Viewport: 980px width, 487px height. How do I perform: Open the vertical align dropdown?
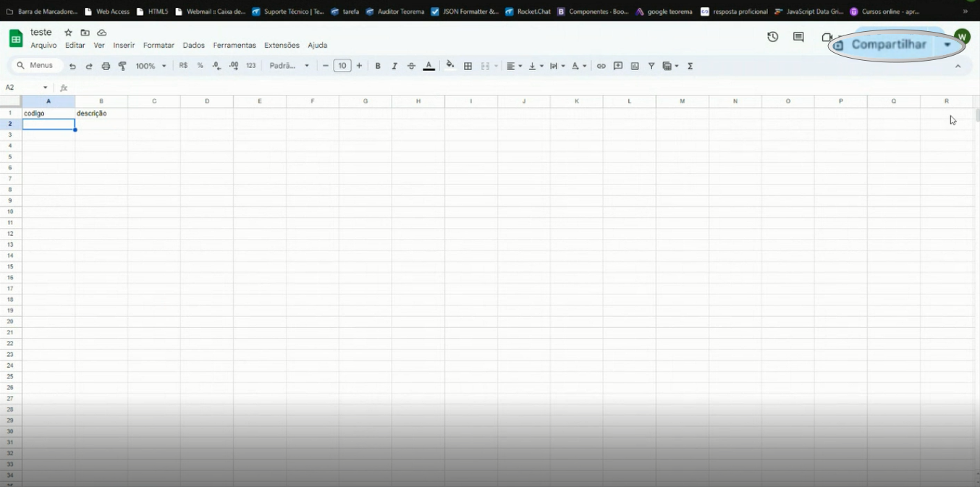(x=536, y=66)
